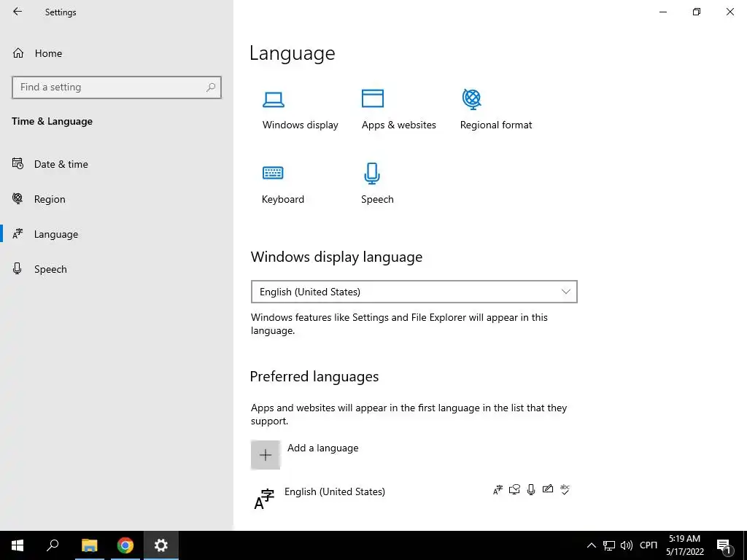Go back with the Settings back arrow
Screen dimensions: 747x560
pyautogui.click(x=18, y=12)
